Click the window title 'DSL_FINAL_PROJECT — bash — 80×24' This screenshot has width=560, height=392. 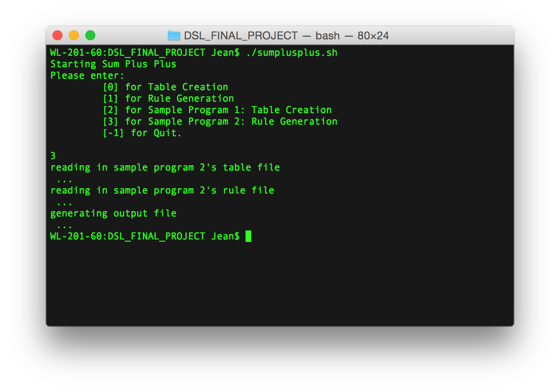(286, 36)
